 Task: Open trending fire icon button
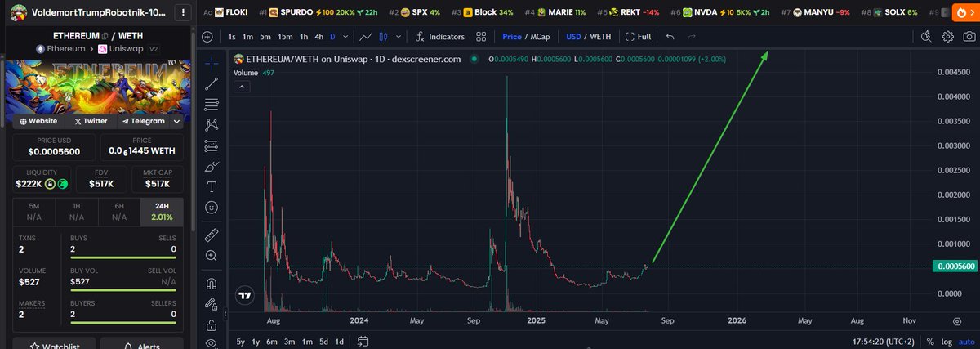pyautogui.click(x=967, y=13)
